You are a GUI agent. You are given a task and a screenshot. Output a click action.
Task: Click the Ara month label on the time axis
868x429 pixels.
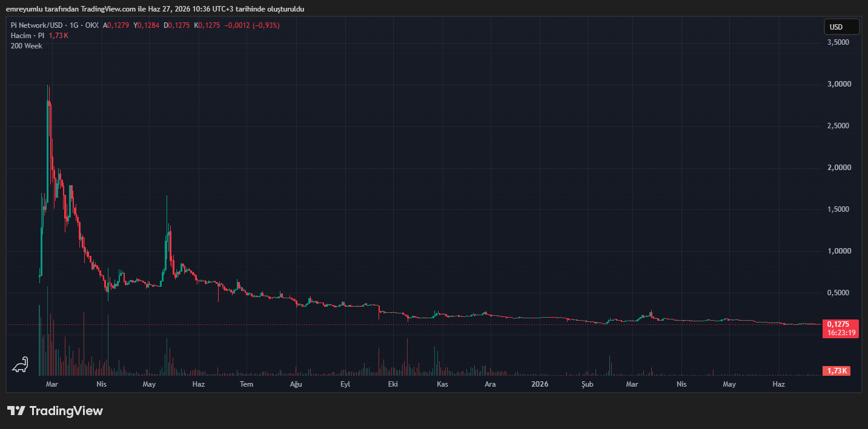pyautogui.click(x=491, y=384)
